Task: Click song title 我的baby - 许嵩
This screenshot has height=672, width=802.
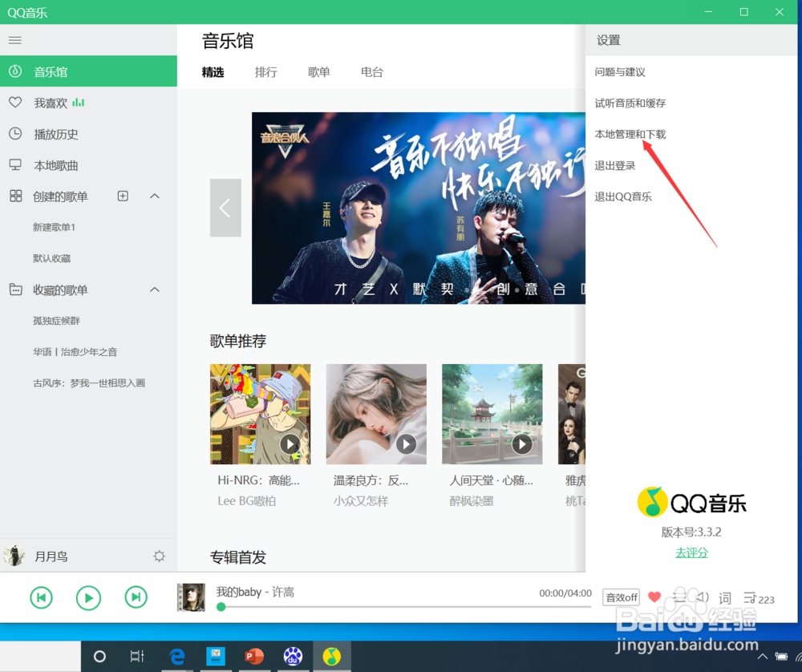Action: (x=255, y=592)
